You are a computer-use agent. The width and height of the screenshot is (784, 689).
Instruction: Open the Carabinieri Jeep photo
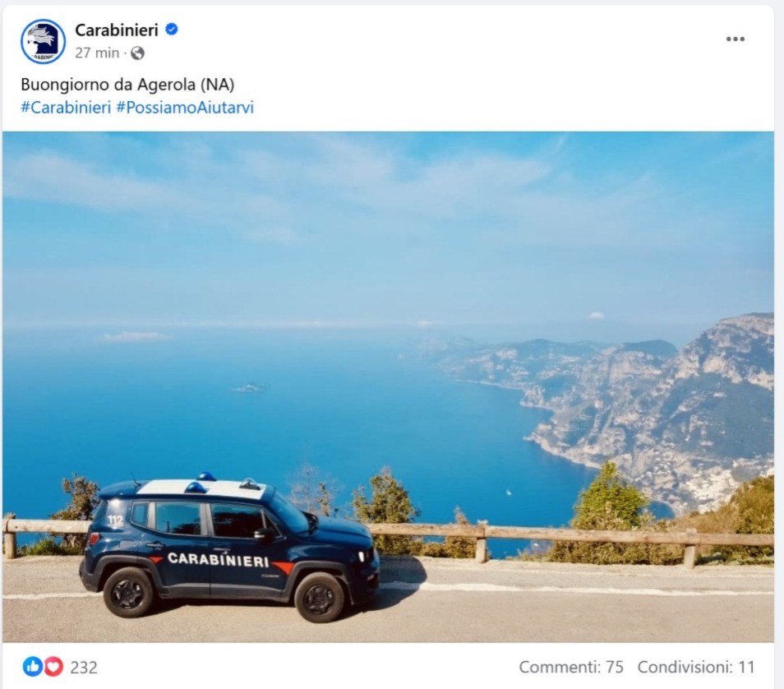point(388,386)
